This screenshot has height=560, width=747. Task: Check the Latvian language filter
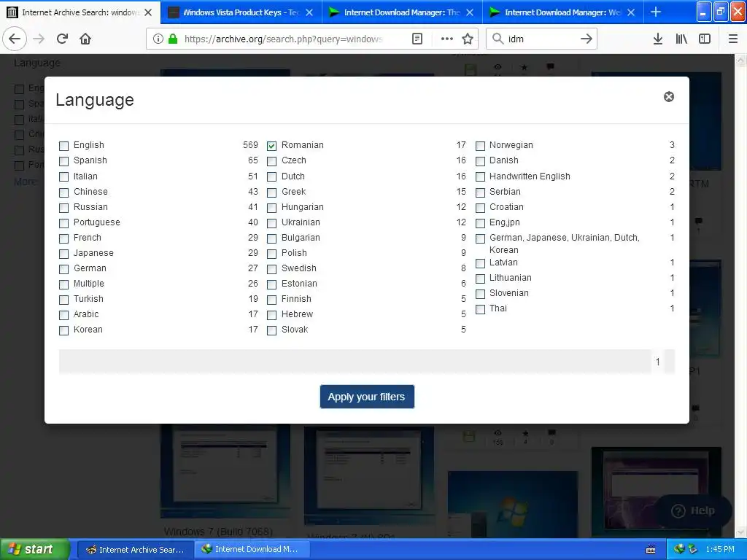480,263
